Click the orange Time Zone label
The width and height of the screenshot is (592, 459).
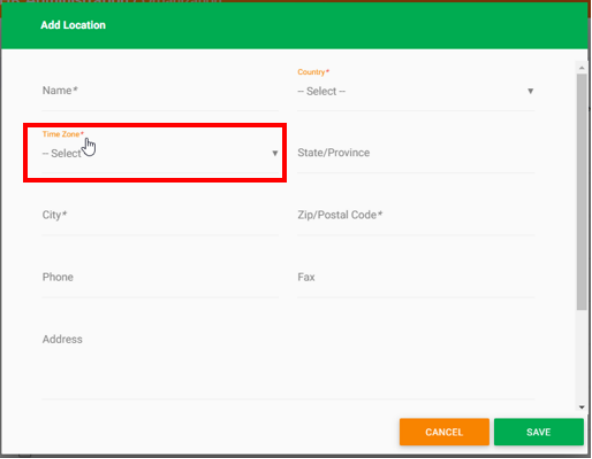coord(63,134)
